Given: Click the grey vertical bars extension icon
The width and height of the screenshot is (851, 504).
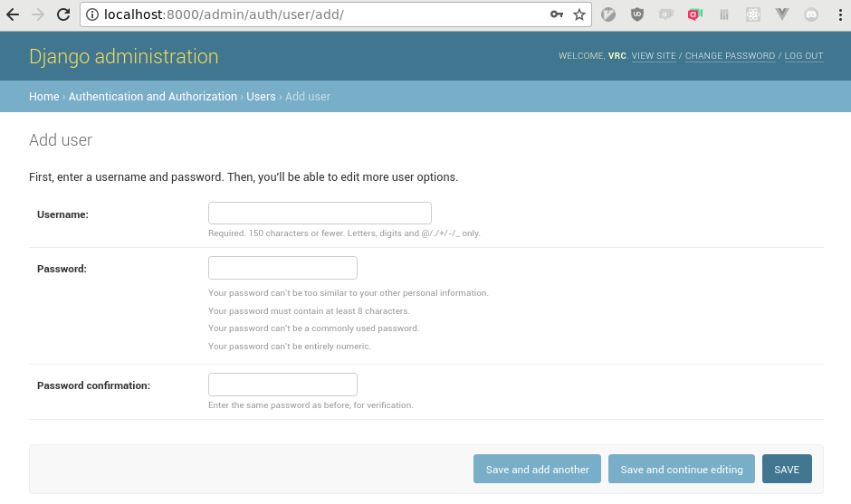Looking at the screenshot, I should pyautogui.click(x=724, y=14).
